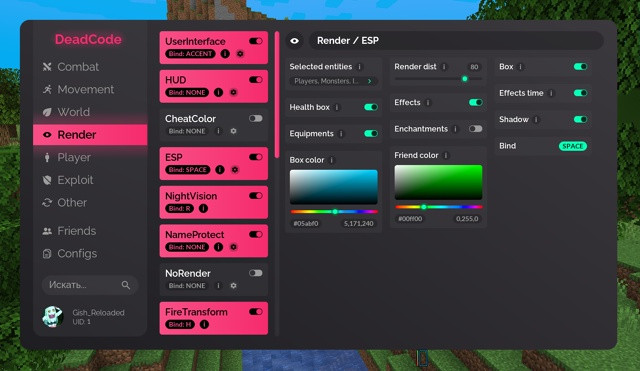Show info next to Selected entities
The width and height of the screenshot is (640, 371).
pos(360,67)
